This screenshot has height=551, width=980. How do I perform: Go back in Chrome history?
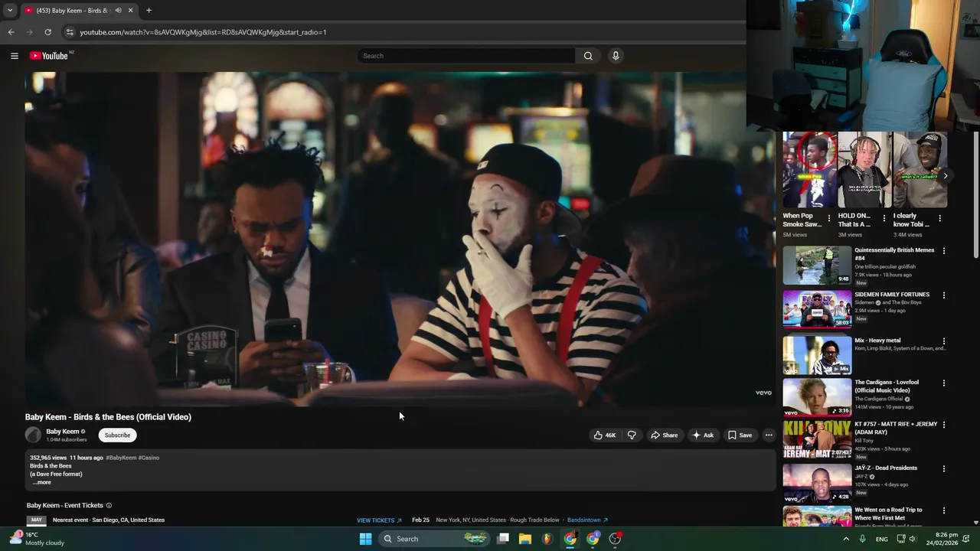coord(11,32)
